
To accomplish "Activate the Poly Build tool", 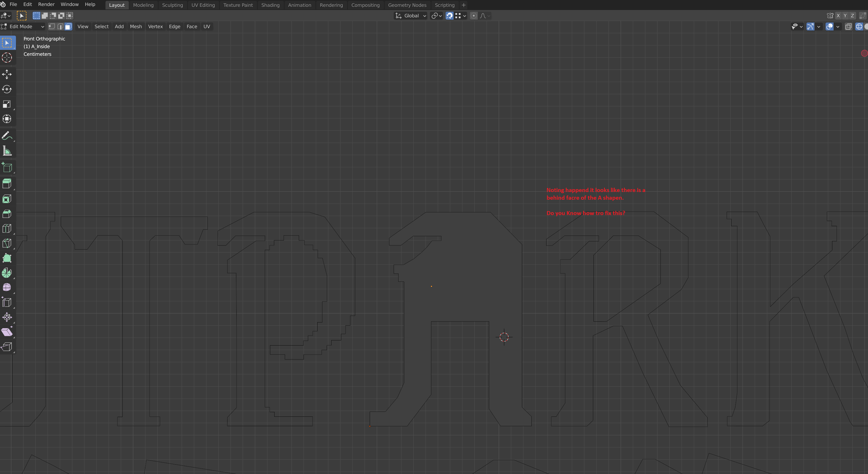I will tap(7, 258).
